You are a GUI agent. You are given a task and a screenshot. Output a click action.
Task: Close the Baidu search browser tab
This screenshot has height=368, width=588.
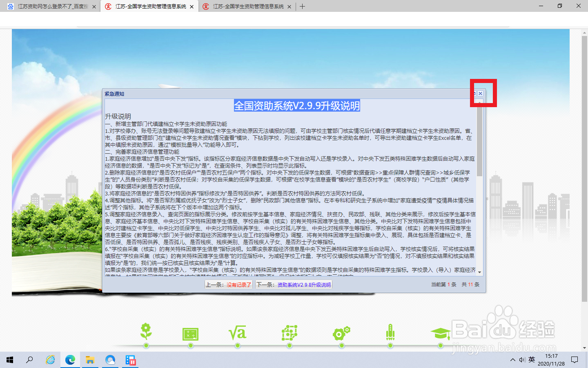pos(94,7)
